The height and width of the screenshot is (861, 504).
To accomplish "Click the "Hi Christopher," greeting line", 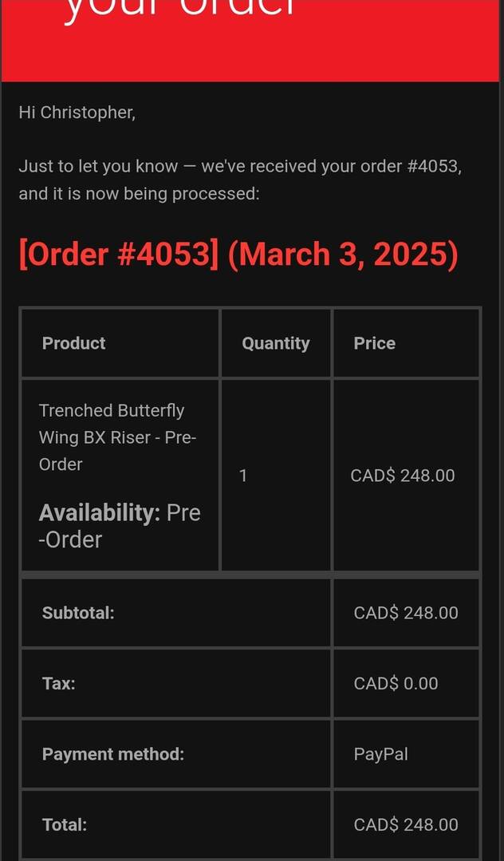I will [x=77, y=113].
